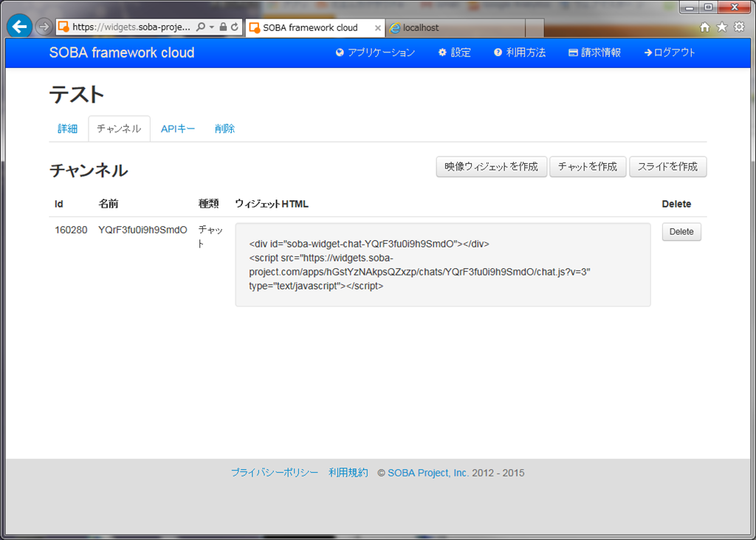756x540 pixels.
Task: Click スライドを作成 button
Action: (667, 167)
